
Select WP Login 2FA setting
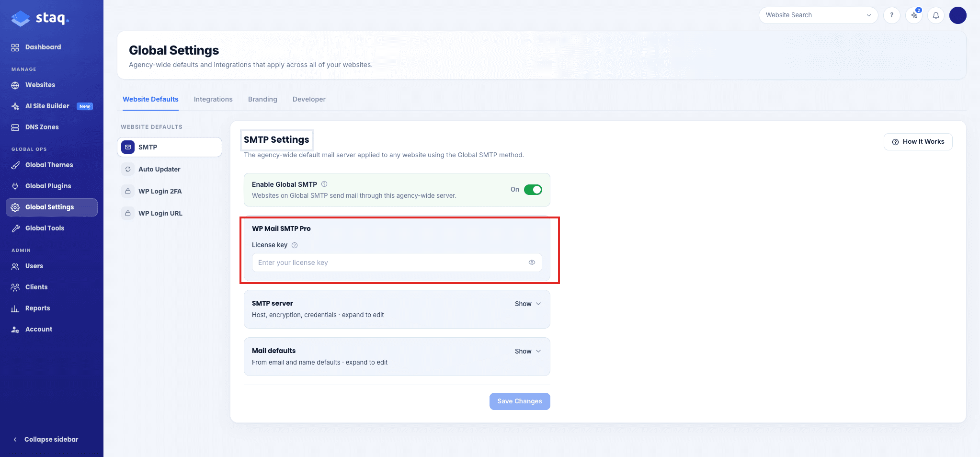click(x=170, y=191)
